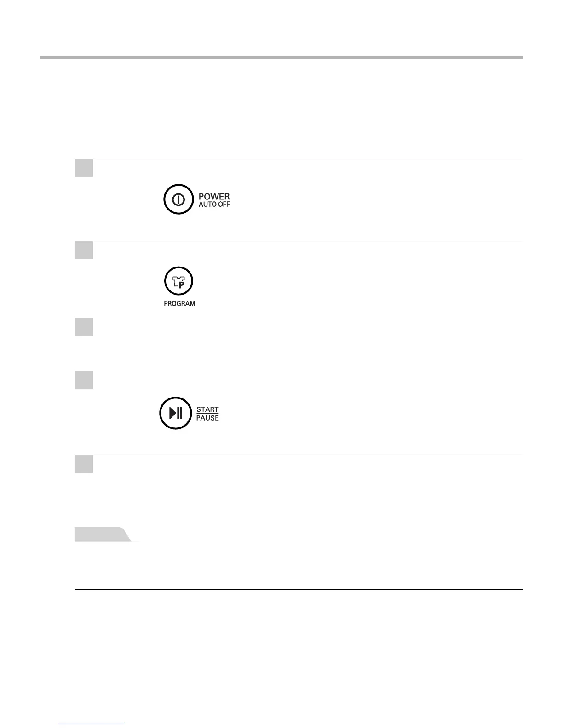This screenshot has height=728, width=563.
Task: Click the Start/Pause play-pause circle icon
Action: tap(175, 413)
